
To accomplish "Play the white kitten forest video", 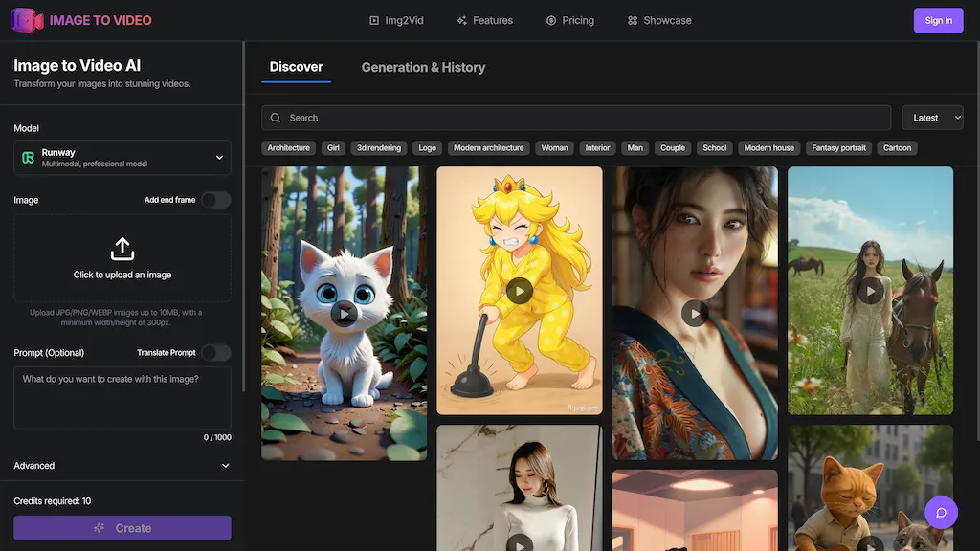I will click(345, 314).
